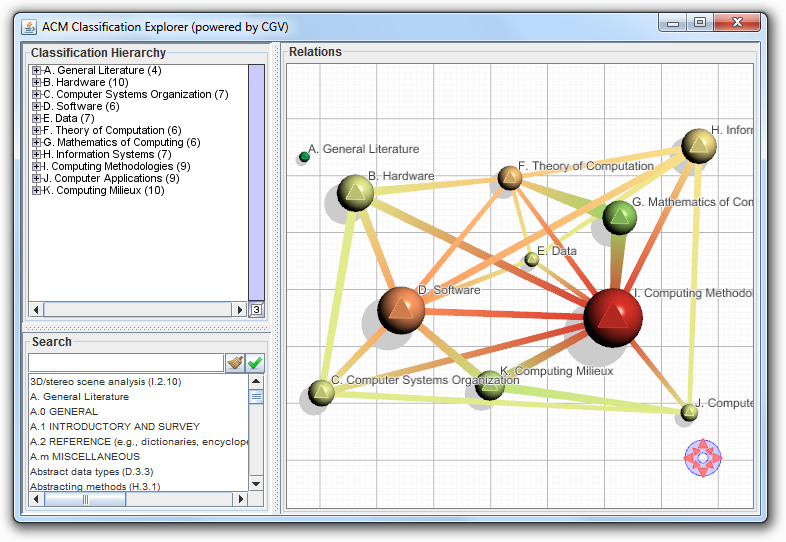Click the hierarchy corner button labeled 3
This screenshot has height=542, width=786.
point(256,310)
